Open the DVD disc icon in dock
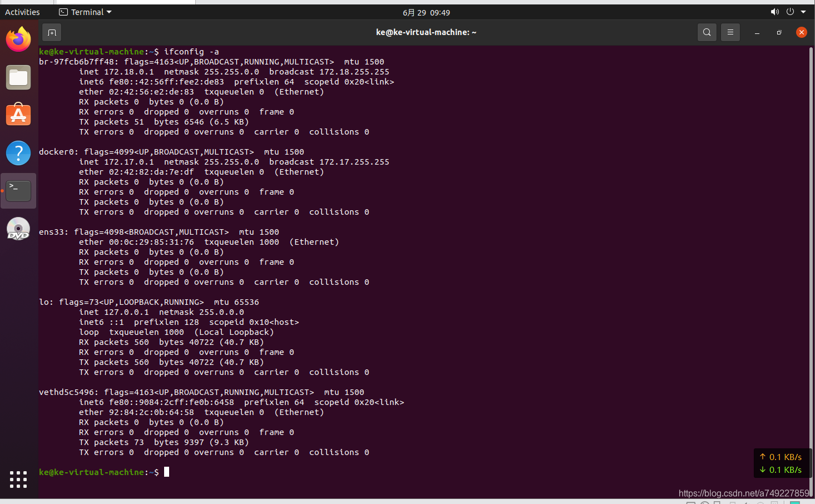The image size is (815, 504). [18, 228]
